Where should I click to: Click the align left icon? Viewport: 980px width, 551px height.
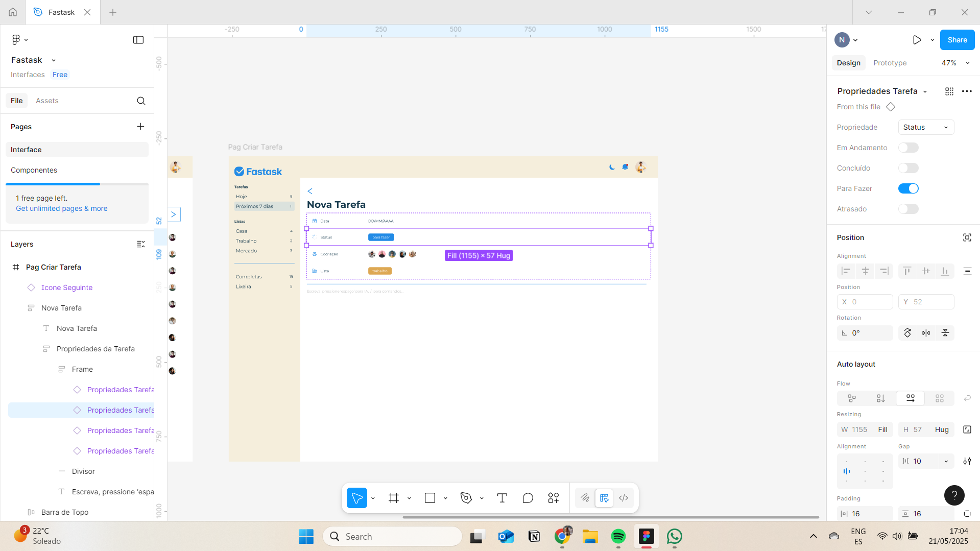coord(846,271)
